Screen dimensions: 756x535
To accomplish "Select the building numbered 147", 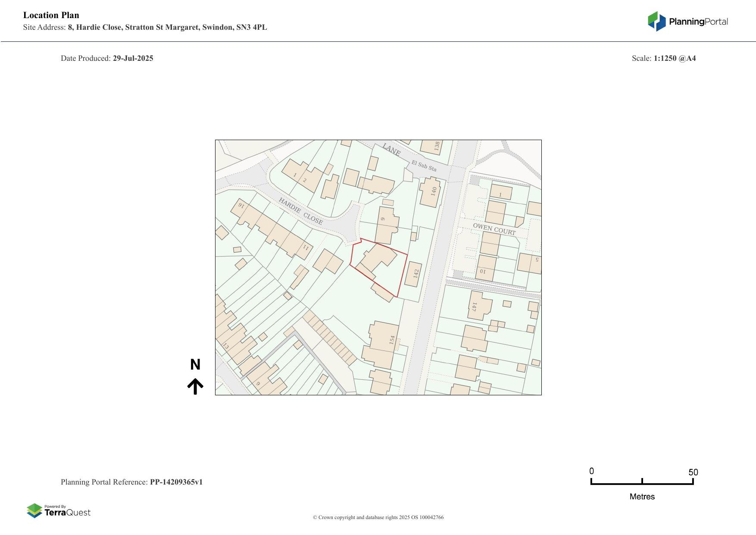I will tap(478, 307).
